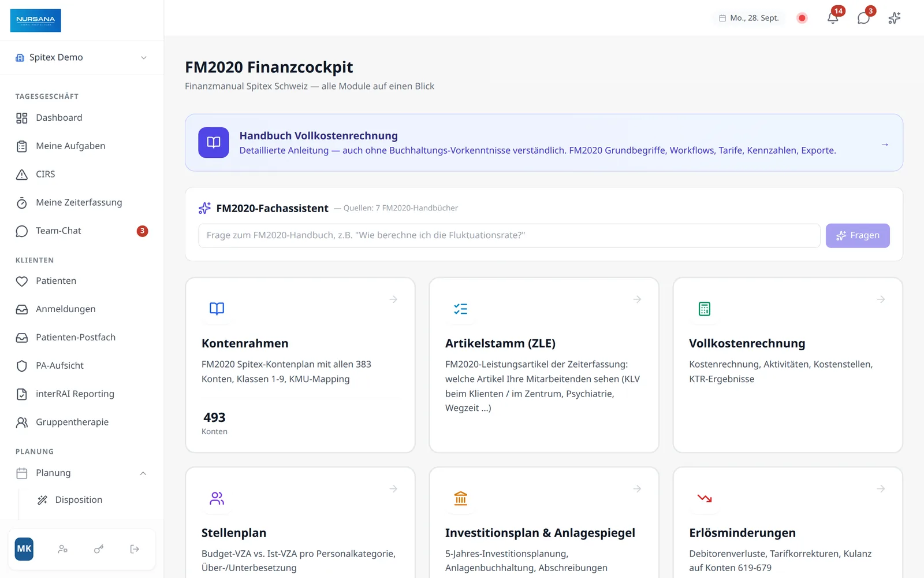
Task: Open Anmeldungen in the sidebar
Action: point(81,309)
